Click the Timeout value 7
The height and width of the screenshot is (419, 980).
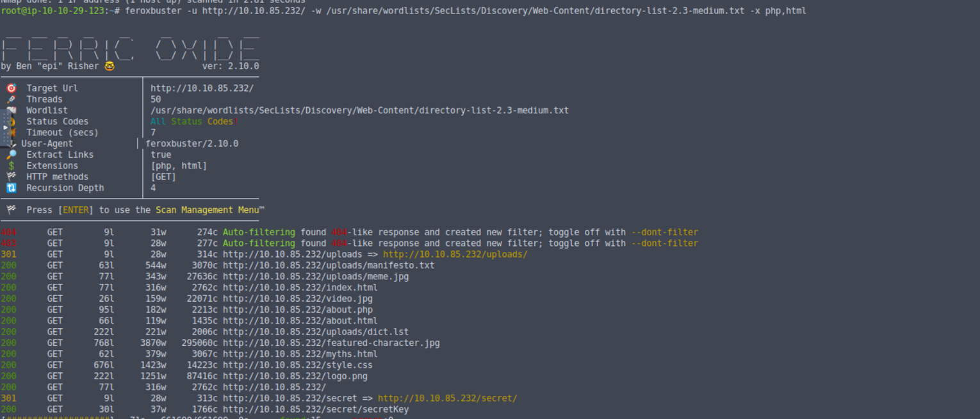(153, 133)
